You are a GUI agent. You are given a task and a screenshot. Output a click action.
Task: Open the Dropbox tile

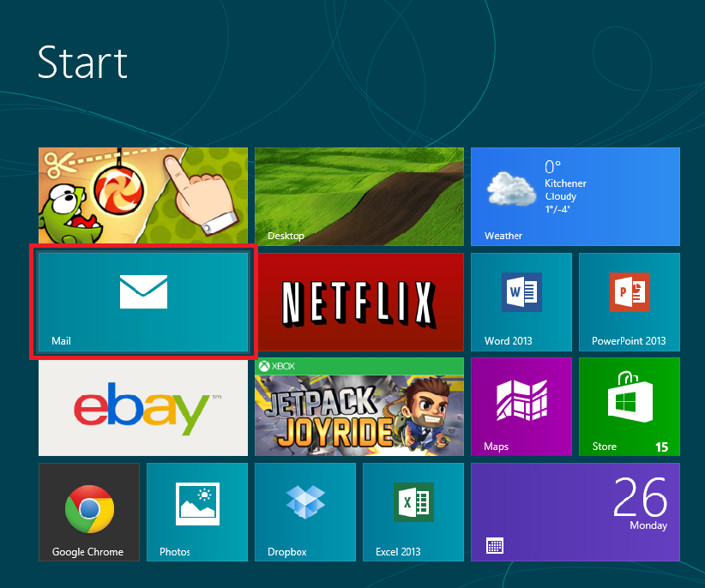click(x=305, y=512)
